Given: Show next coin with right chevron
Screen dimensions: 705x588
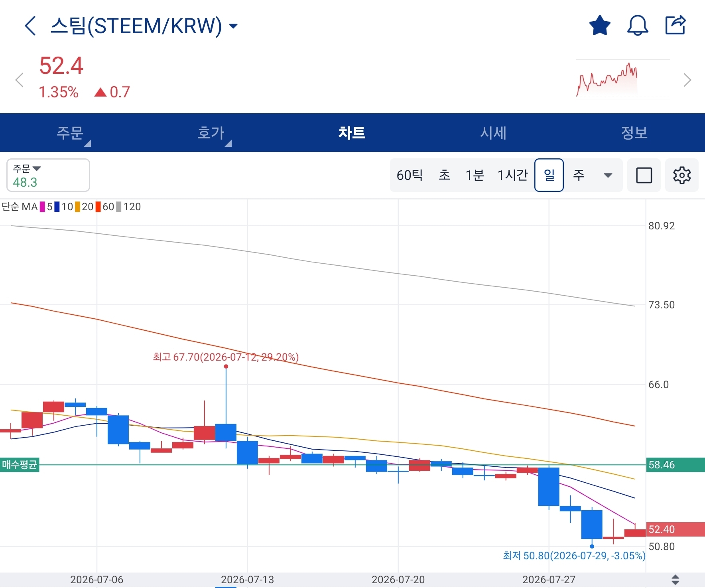Looking at the screenshot, I should [x=687, y=80].
